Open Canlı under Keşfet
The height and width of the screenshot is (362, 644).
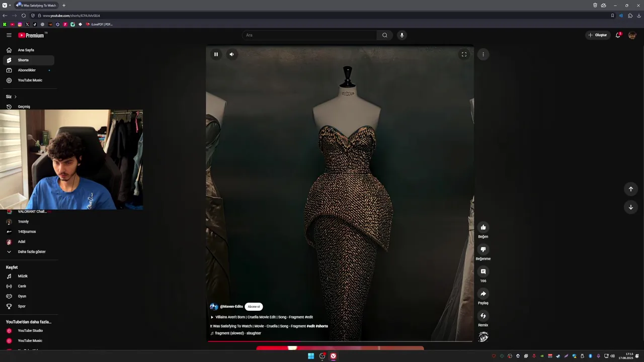click(29, 286)
